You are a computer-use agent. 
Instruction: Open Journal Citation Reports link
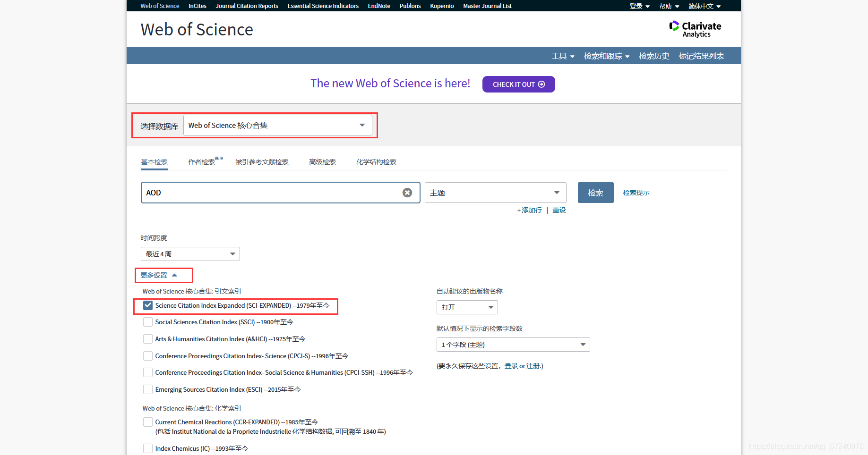tap(247, 6)
